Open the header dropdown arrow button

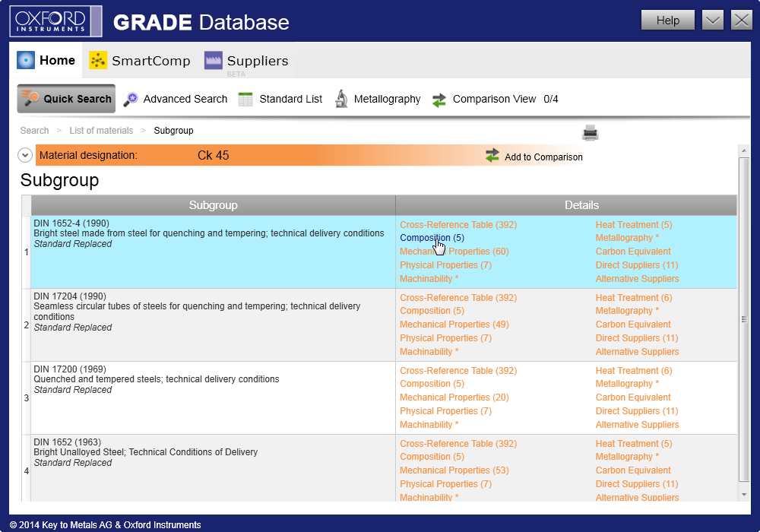(713, 21)
